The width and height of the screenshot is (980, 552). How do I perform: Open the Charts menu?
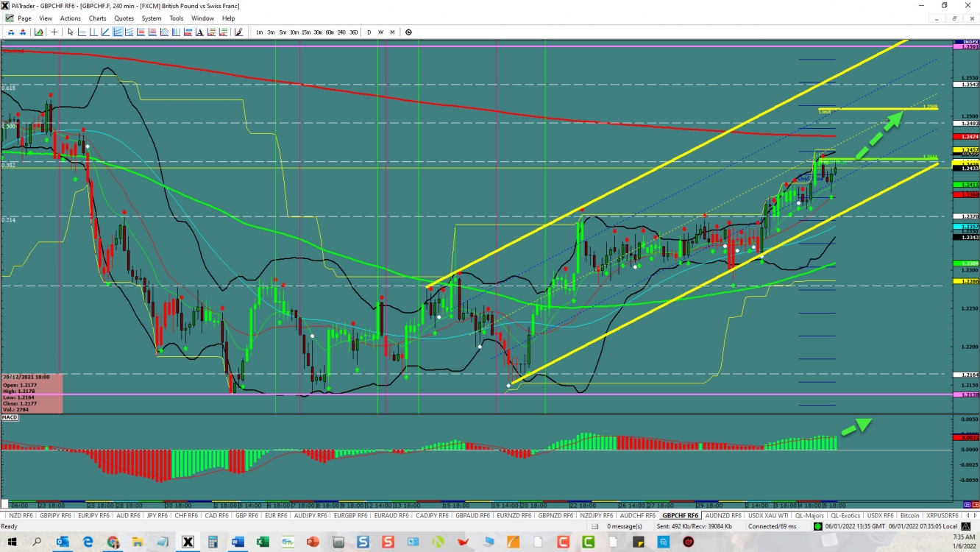tap(97, 18)
